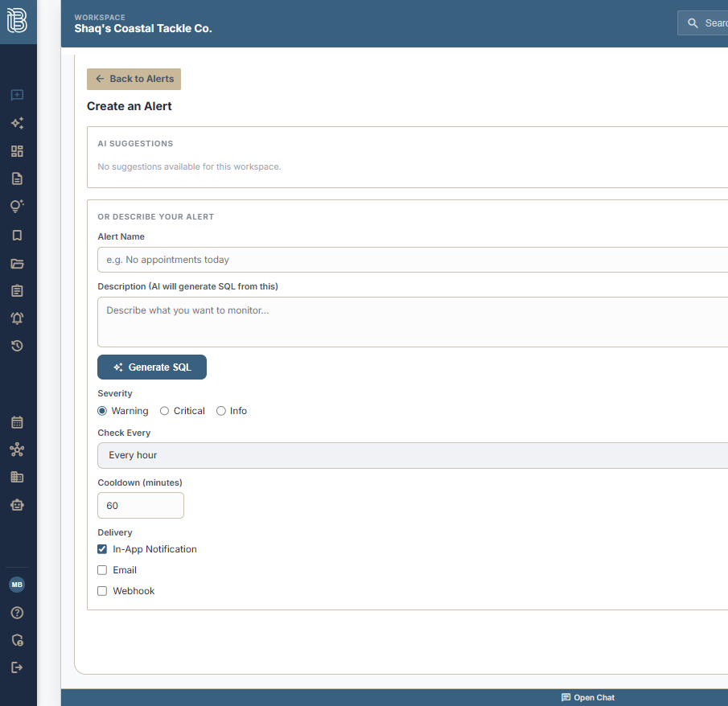728x706 pixels.
Task: Uncheck In-App Notification delivery
Action: tap(102, 549)
